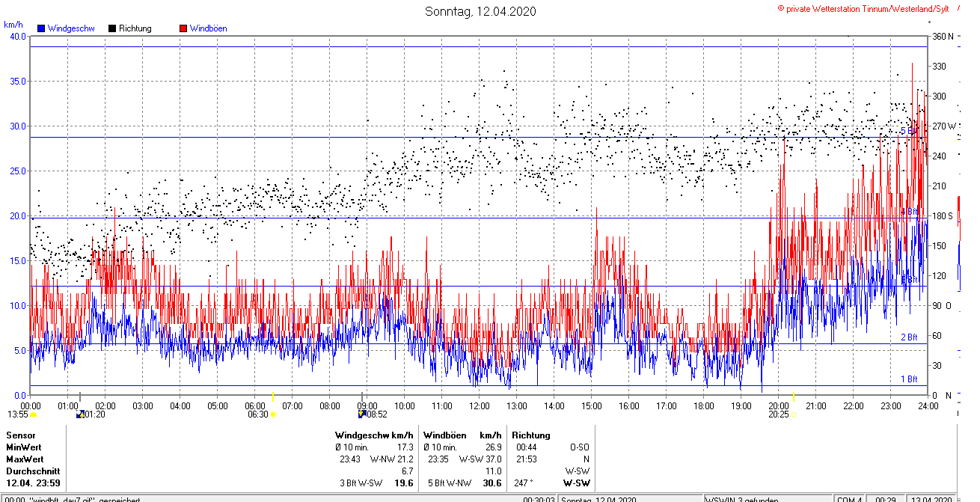Click the Windgeschw km/h table column header
980x502 pixels.
374,435
